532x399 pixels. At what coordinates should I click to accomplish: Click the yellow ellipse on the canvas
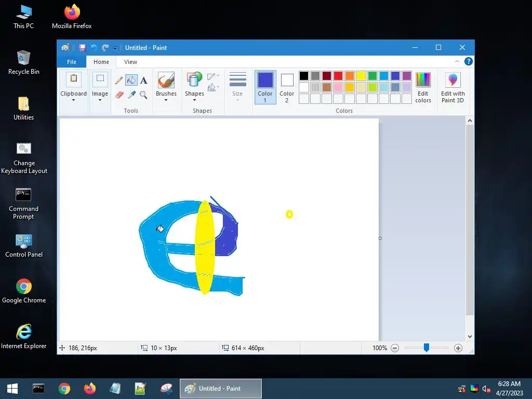point(205,247)
